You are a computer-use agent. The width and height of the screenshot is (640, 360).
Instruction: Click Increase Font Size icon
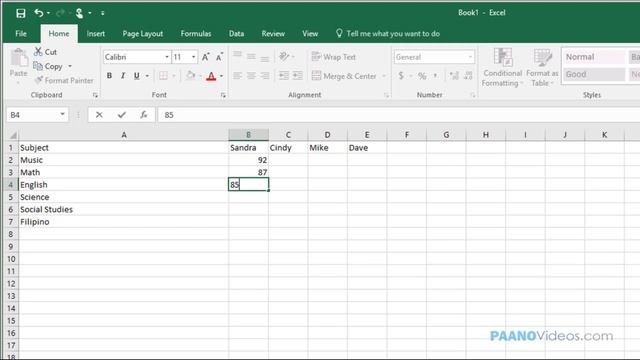click(206, 57)
